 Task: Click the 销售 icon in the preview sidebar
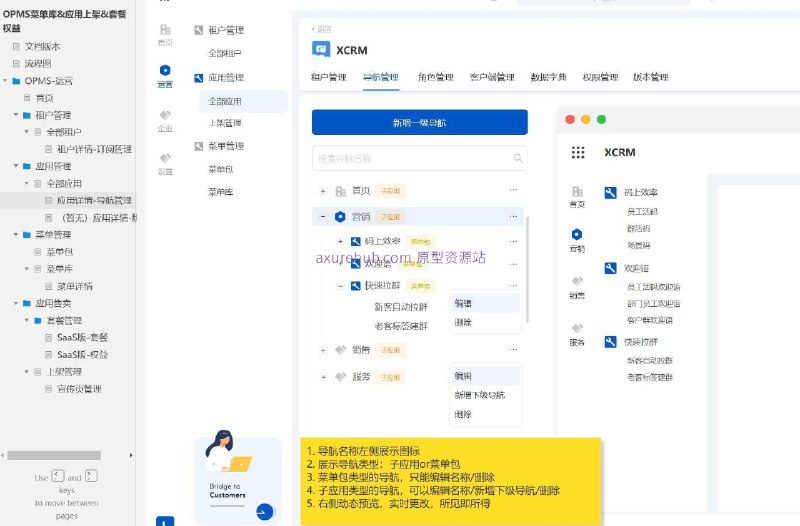[577, 281]
